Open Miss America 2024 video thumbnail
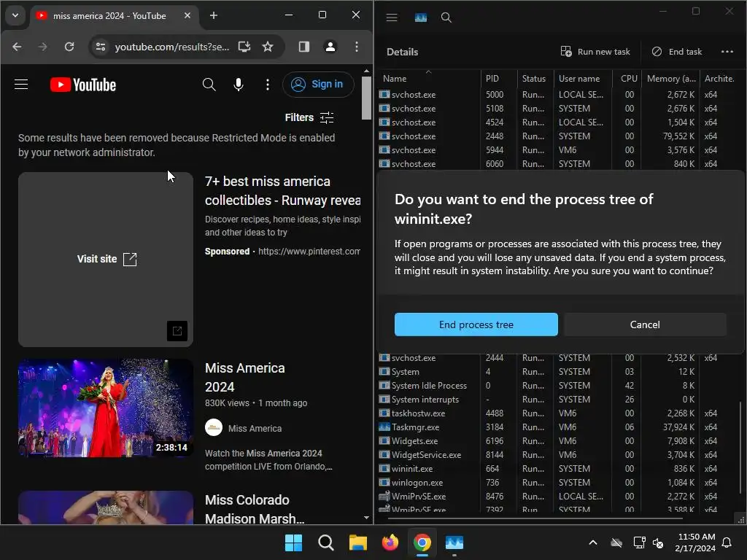 105,408
